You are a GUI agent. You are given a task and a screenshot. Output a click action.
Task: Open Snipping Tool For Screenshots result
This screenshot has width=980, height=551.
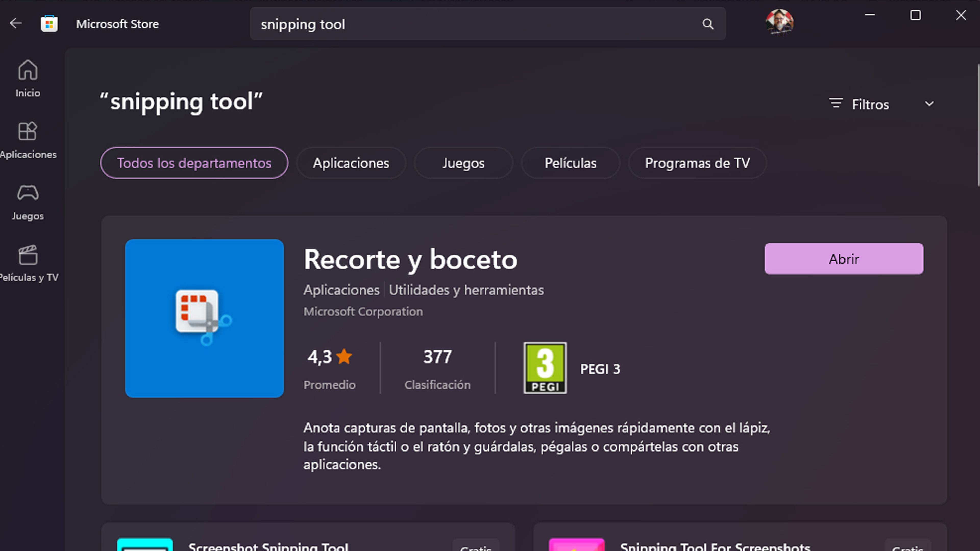(x=740, y=537)
